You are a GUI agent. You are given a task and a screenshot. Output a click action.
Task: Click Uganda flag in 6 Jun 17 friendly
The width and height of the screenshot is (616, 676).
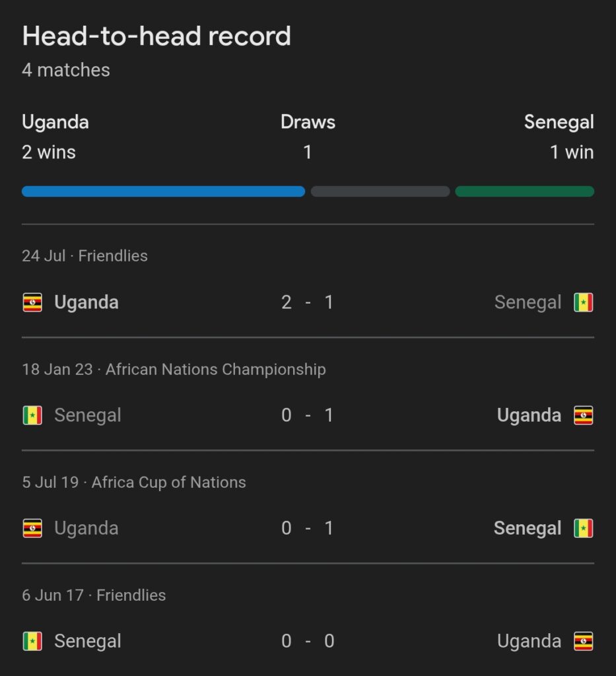[583, 641]
